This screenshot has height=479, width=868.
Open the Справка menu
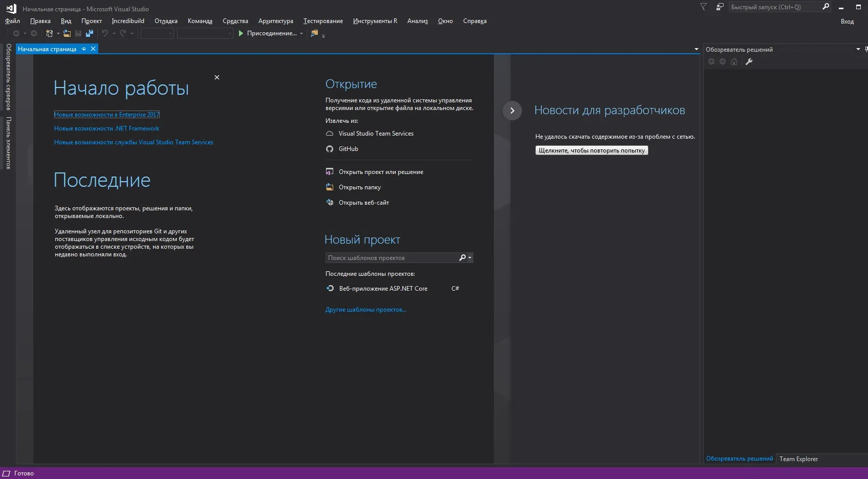[475, 21]
